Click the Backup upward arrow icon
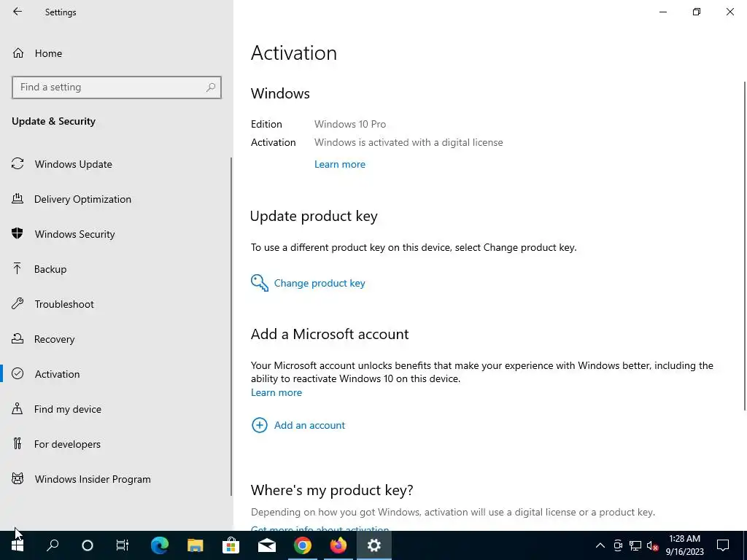 point(18,268)
